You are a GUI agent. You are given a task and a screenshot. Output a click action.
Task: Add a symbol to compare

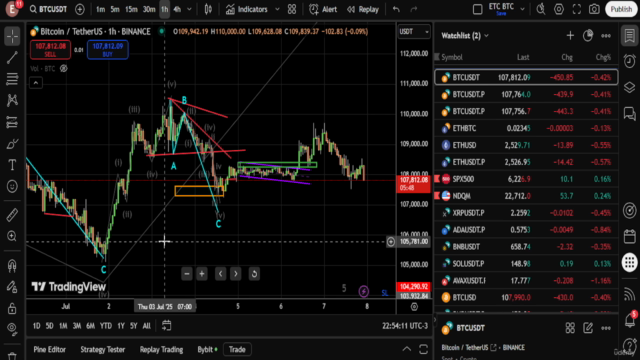[80, 9]
